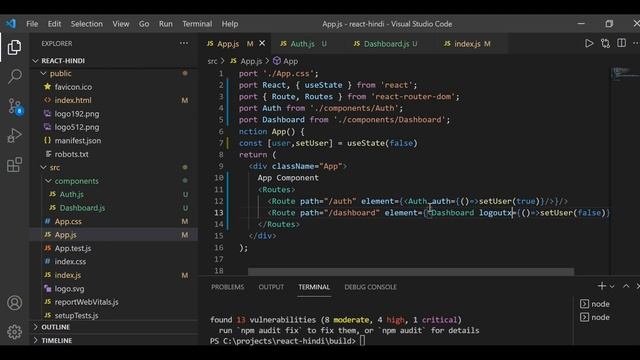Switch to the OUTPUT panel tab
Viewport: 640px width, 360px height.
pos(271,287)
